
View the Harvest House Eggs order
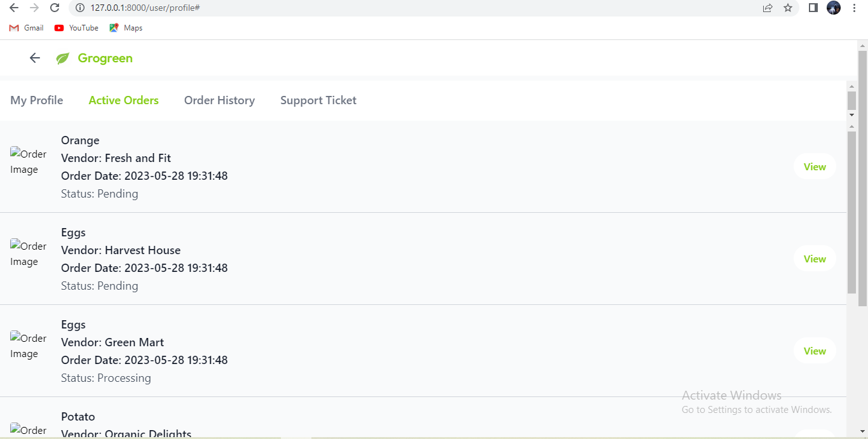tap(815, 259)
